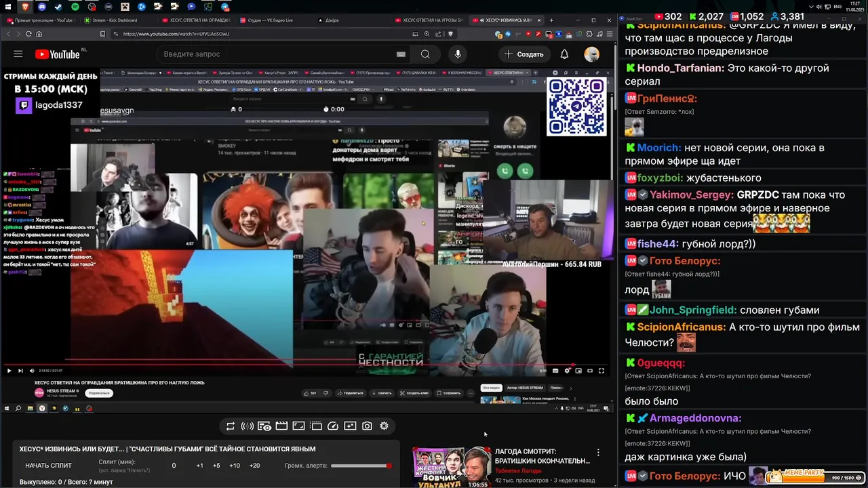Click the screen-with-eye icon in player toolbar
868x488 pixels.
[264, 426]
